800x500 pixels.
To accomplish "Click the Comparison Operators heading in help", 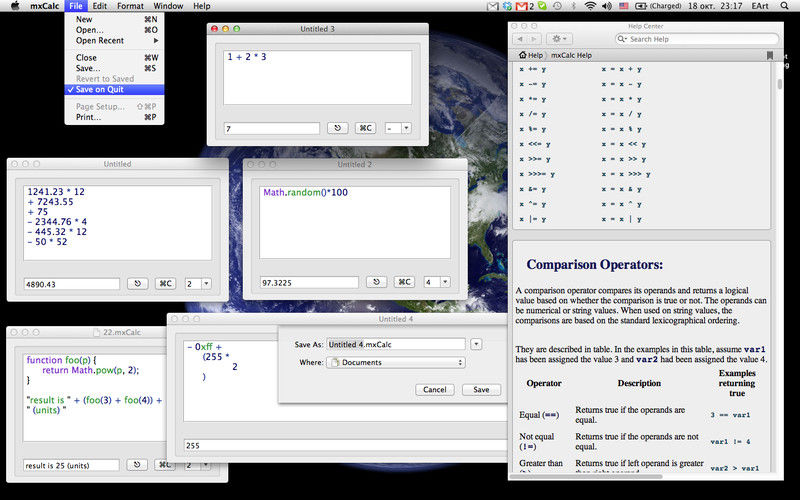I will [x=594, y=264].
